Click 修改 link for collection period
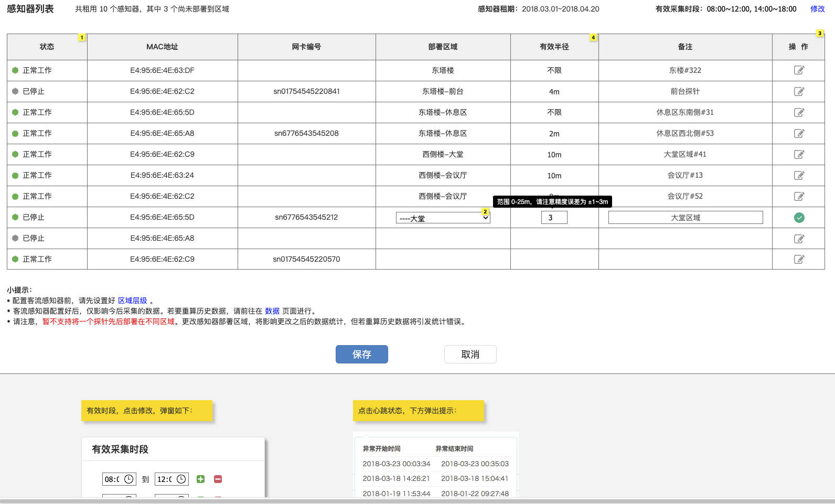Viewport: 835px width, 504px height. [817, 9]
